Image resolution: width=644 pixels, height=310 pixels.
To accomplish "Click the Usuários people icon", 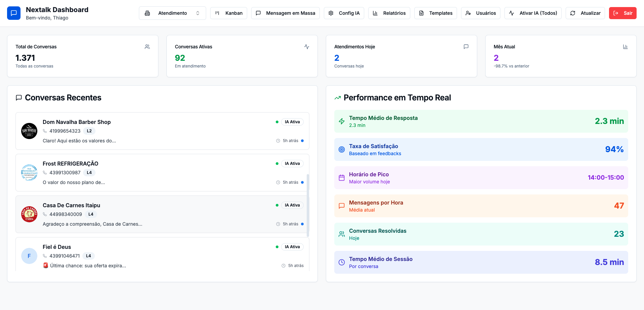I will point(467,13).
